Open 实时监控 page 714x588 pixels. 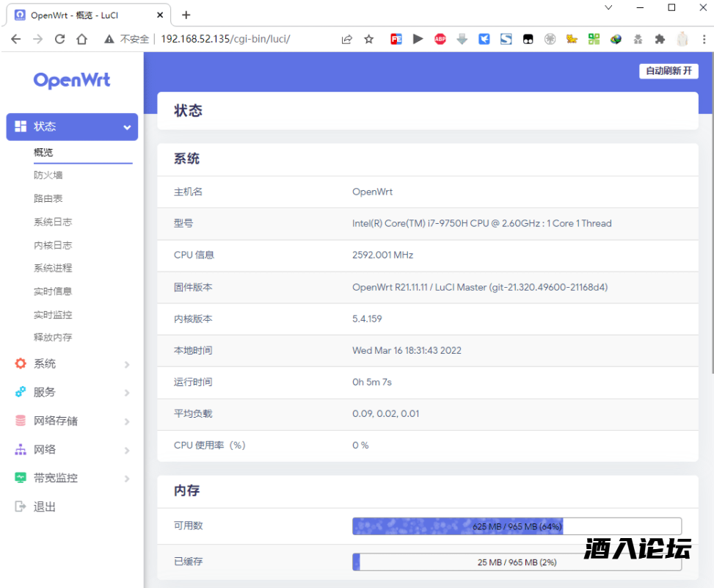pyautogui.click(x=53, y=315)
